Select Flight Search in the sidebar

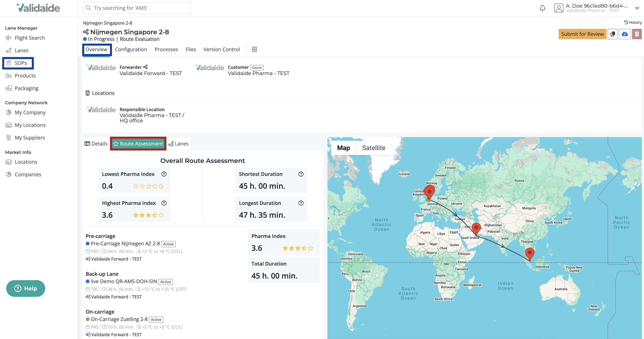pyautogui.click(x=30, y=38)
